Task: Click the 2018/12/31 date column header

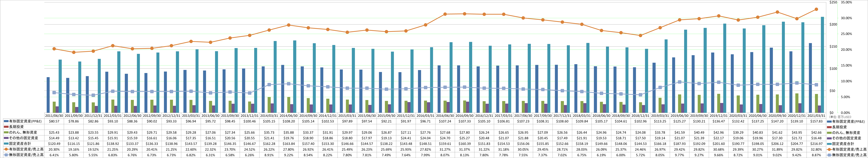Action: point(641,116)
